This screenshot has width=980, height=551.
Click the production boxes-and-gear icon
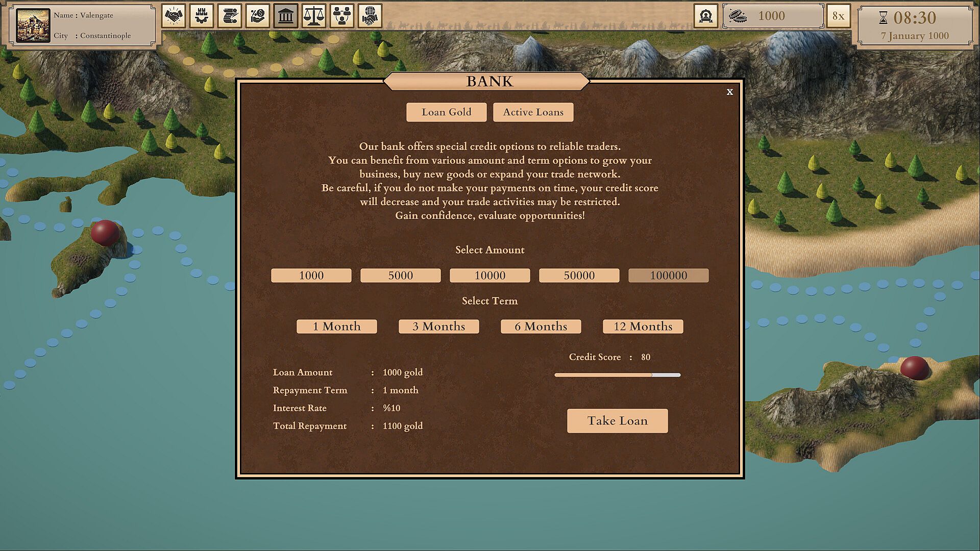pos(202,16)
